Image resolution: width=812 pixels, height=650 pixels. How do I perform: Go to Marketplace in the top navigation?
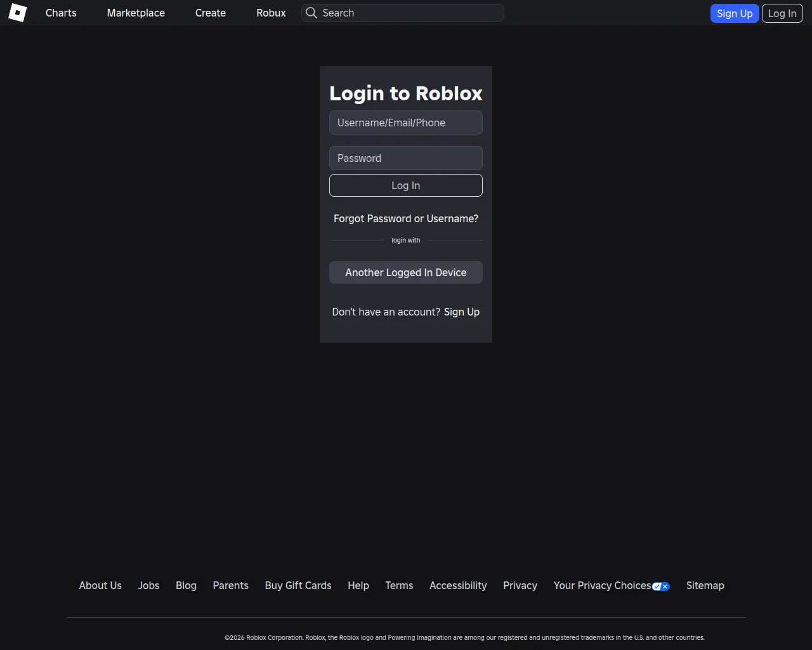[136, 13]
